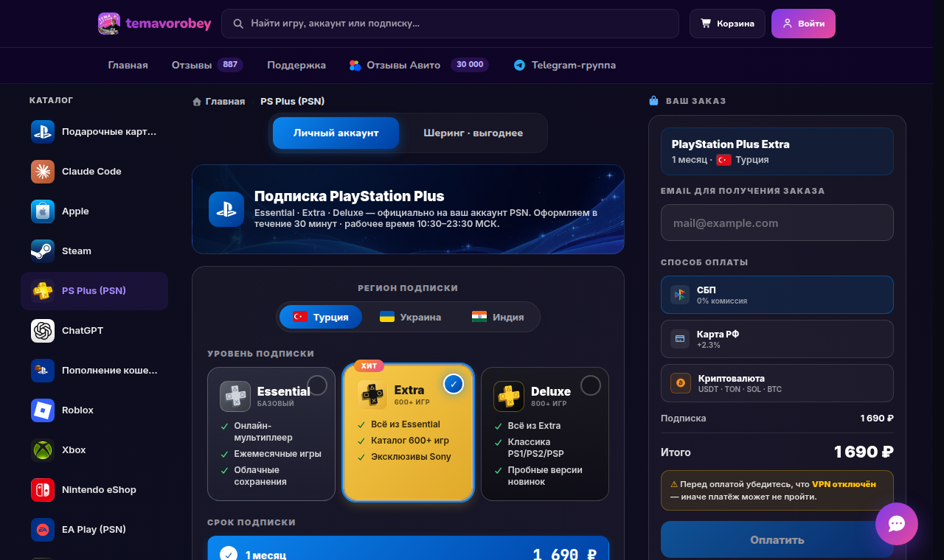Open the Корзина cart button
This screenshot has width=944, height=560.
coord(727,24)
